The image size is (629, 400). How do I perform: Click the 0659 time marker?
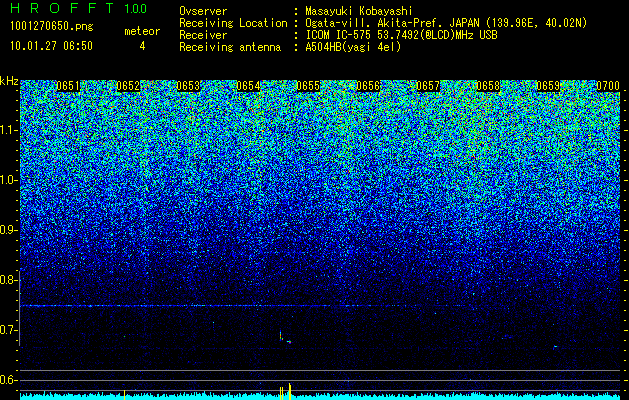(x=548, y=86)
